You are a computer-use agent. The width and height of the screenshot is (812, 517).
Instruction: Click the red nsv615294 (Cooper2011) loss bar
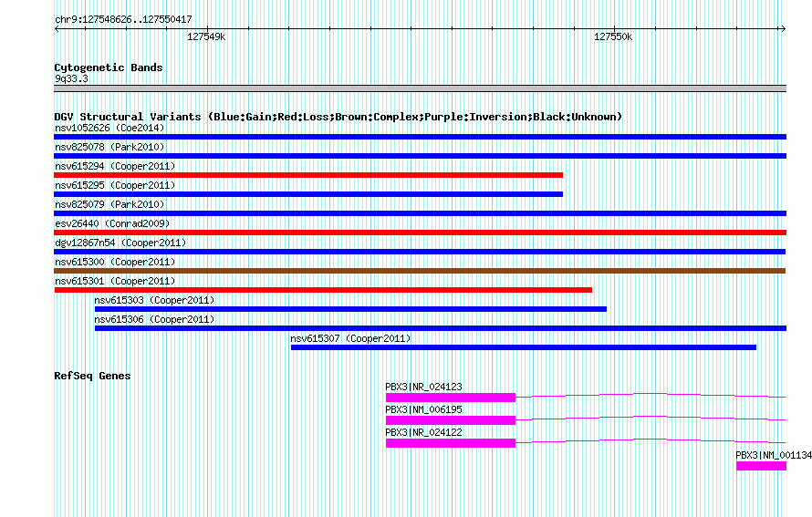coord(308,175)
